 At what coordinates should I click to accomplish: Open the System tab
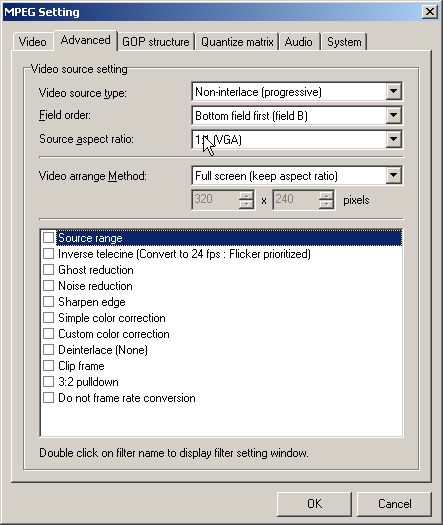[x=344, y=42]
